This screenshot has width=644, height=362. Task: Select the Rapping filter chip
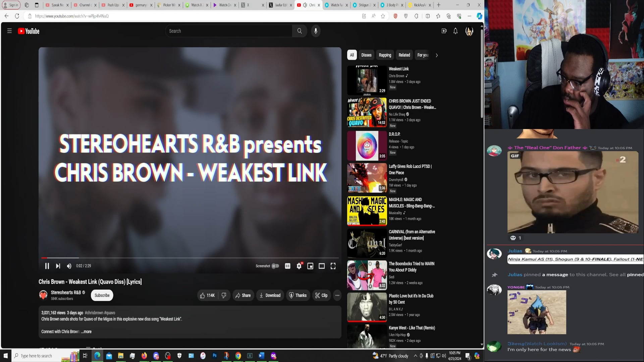pos(385,55)
